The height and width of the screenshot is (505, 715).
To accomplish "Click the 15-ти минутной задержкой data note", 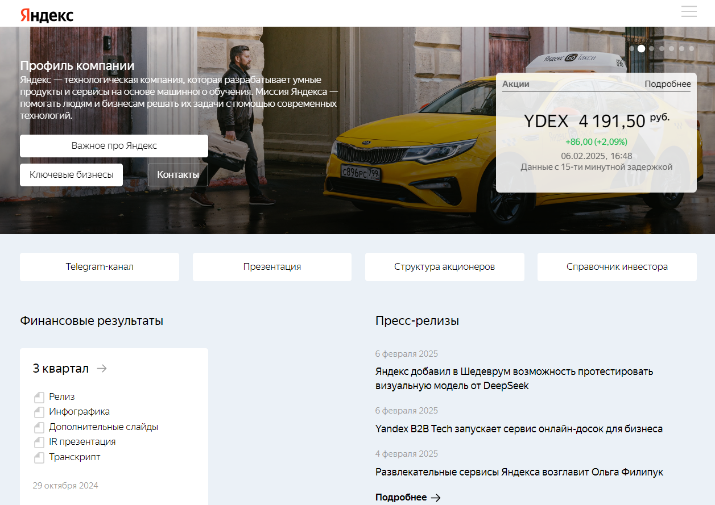I will [596, 167].
